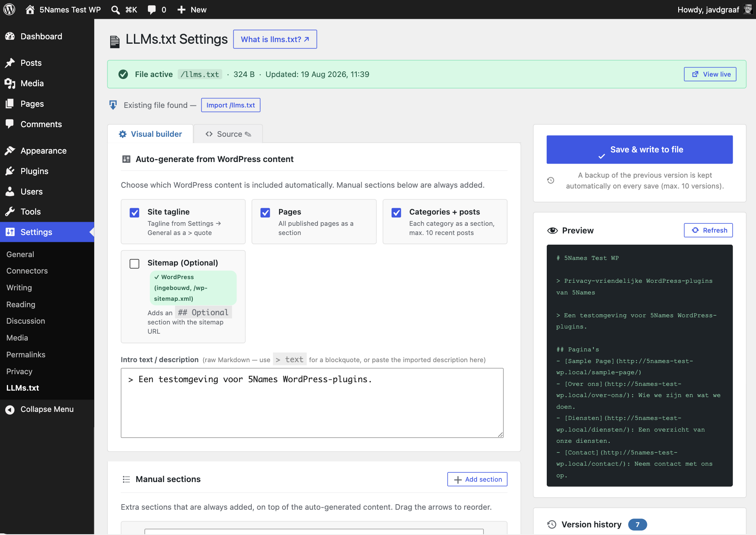Switch to the Visual builder tab
This screenshot has width=756, height=535.
click(150, 134)
